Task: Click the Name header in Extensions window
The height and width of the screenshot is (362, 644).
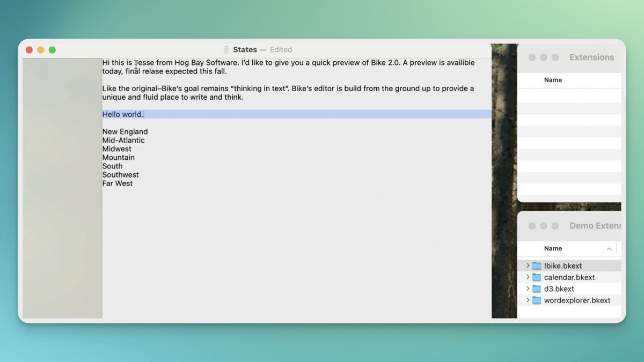Action: [x=553, y=79]
